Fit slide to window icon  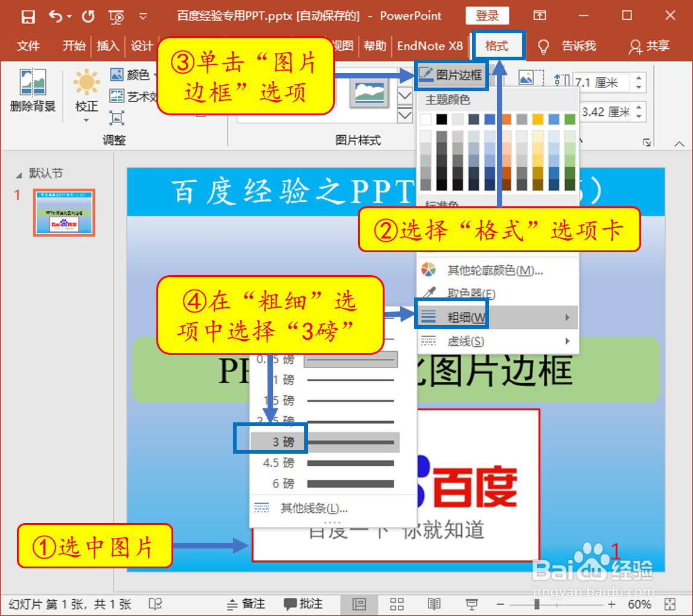click(670, 604)
